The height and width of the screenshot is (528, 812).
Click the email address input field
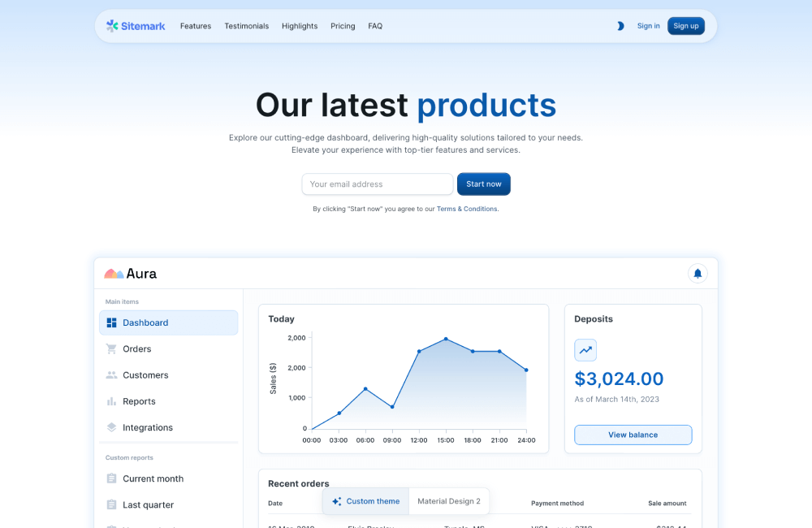pyautogui.click(x=377, y=184)
